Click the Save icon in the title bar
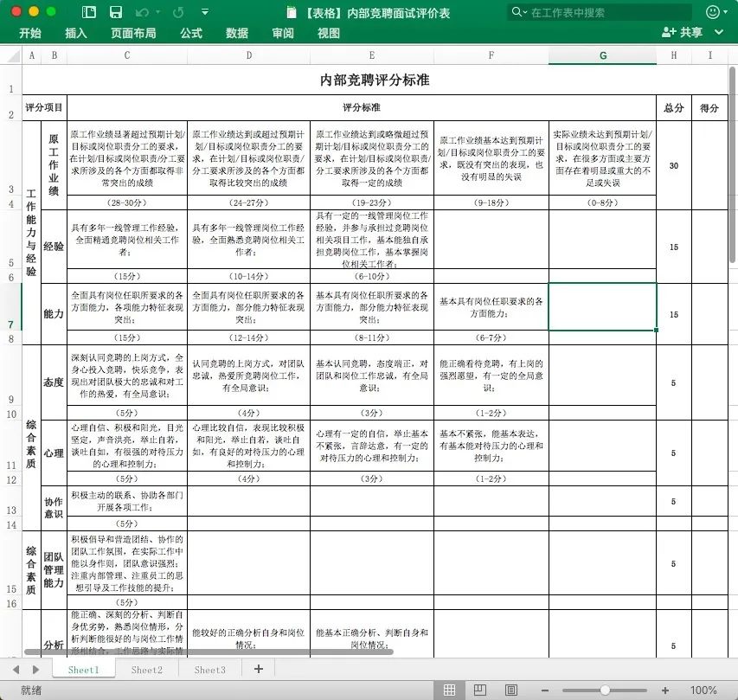This screenshot has height=700, width=738. click(x=116, y=11)
